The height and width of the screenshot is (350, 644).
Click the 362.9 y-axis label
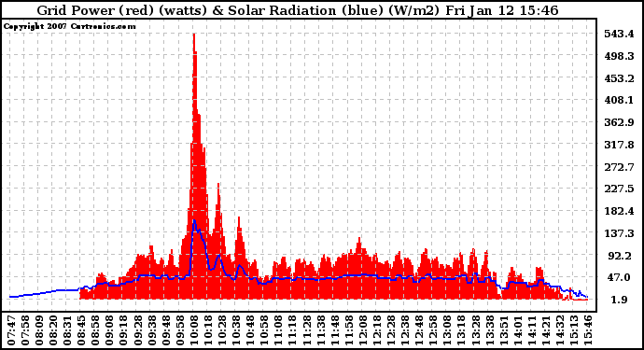(x=619, y=122)
